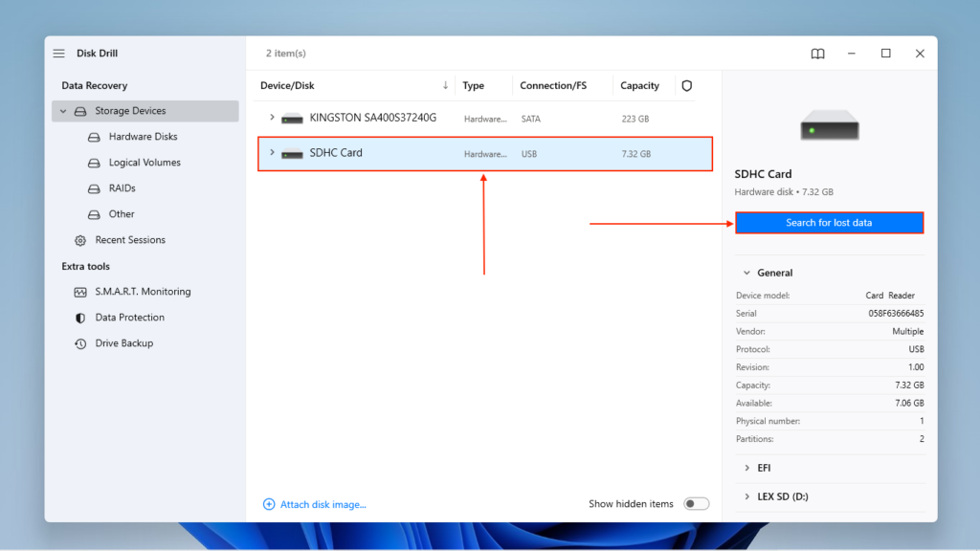980x551 pixels.
Task: Collapse the Storage Devices tree
Action: point(63,111)
